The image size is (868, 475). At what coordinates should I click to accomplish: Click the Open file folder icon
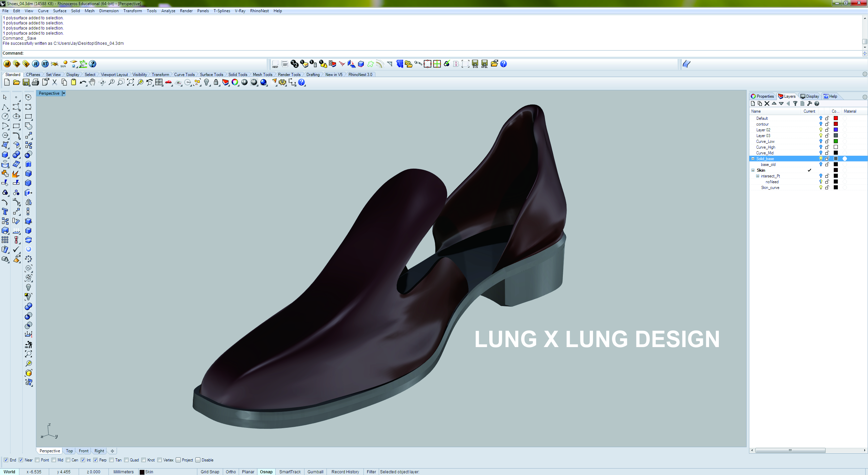point(16,82)
